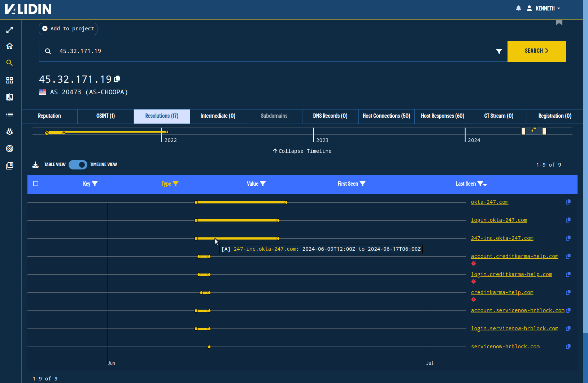Open the CT Stream (0) tab

tap(498, 116)
